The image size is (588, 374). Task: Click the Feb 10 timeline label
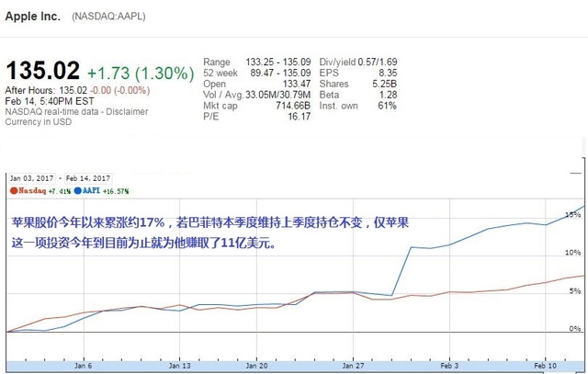(x=545, y=366)
